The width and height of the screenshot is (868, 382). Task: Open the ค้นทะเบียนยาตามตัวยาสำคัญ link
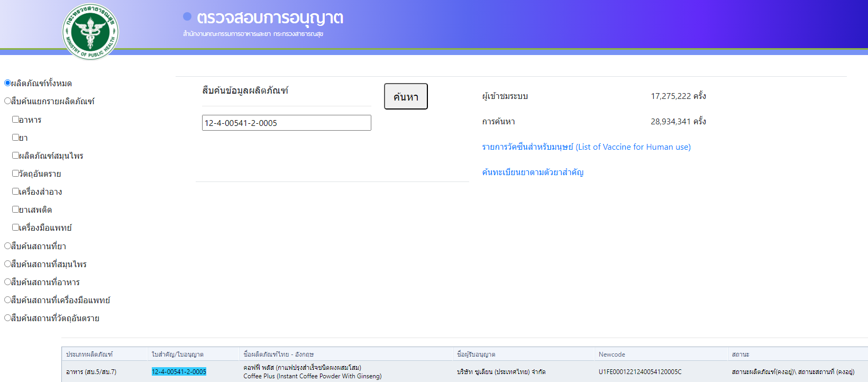(x=533, y=172)
